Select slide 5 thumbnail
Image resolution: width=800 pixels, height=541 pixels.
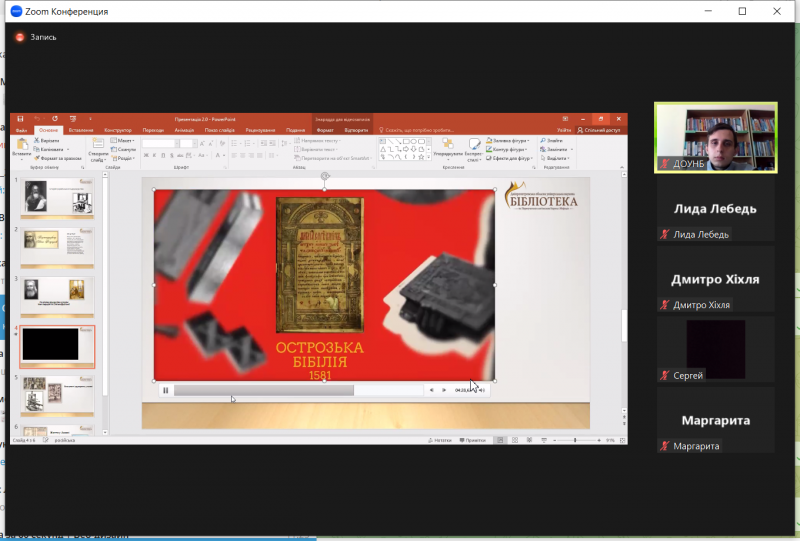pyautogui.click(x=57, y=396)
